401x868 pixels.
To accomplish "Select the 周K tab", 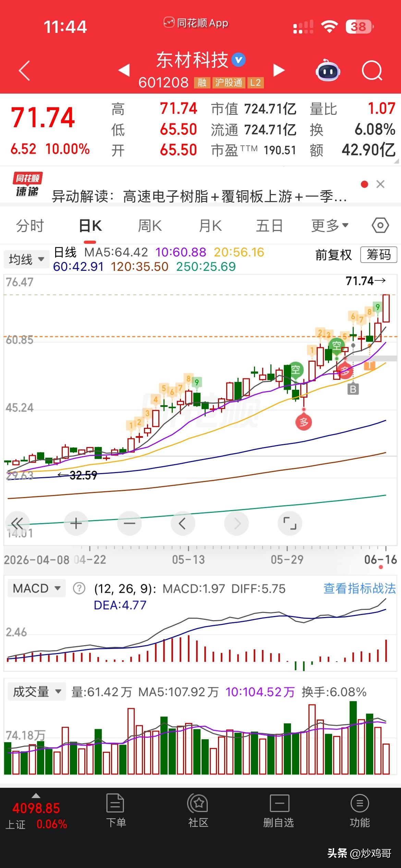I will click(x=150, y=226).
